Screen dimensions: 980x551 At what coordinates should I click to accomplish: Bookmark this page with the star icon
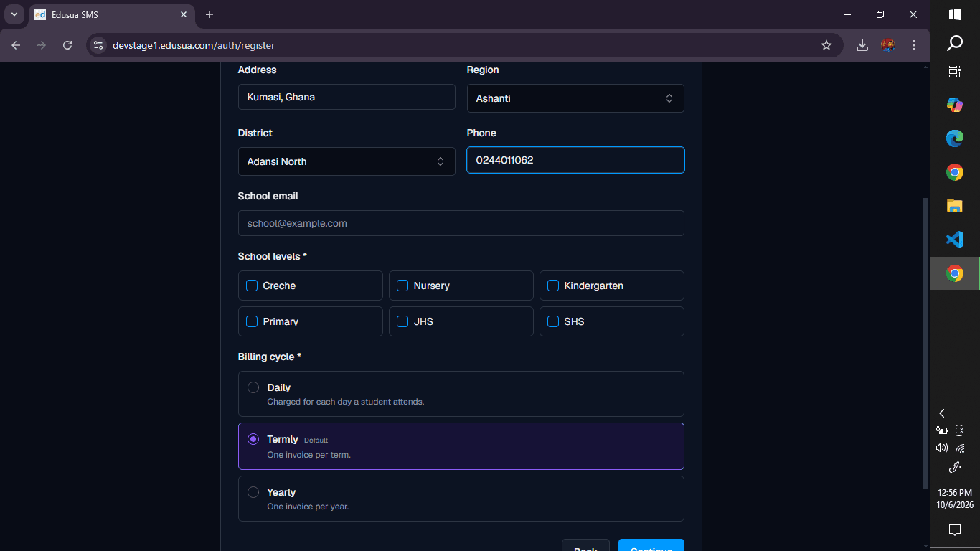(x=826, y=45)
